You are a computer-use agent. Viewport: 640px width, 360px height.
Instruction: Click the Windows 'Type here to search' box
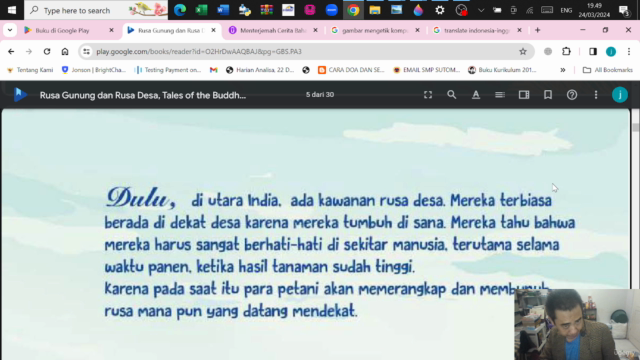(x=96, y=10)
